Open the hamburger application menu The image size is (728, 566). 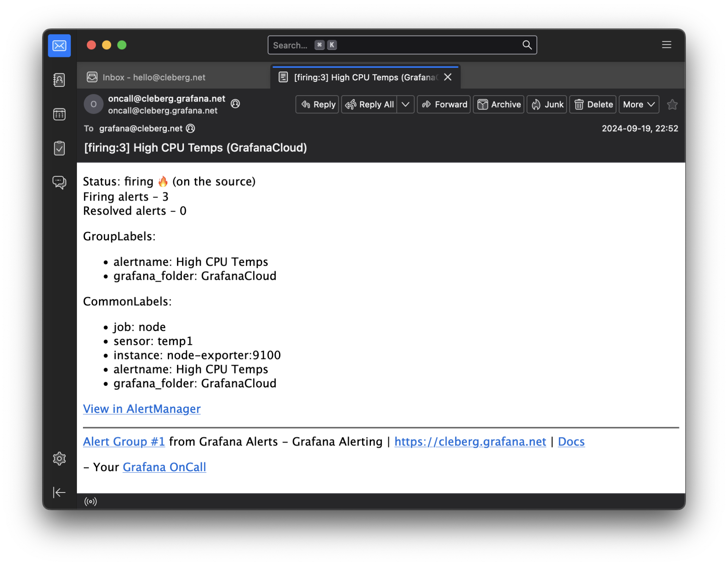666,45
